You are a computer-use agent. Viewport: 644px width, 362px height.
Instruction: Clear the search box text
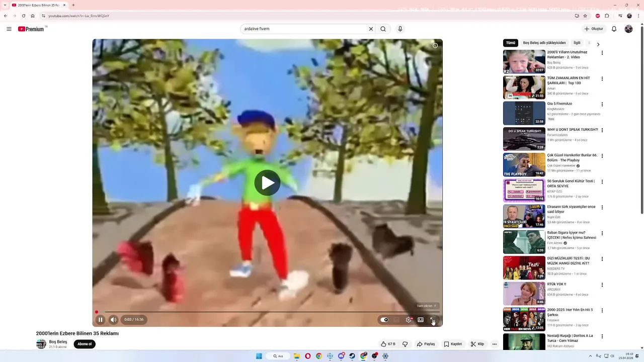pos(371,29)
